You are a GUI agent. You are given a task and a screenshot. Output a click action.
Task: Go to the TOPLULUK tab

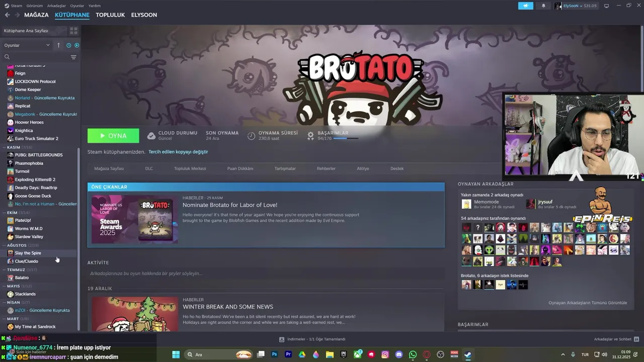pos(110,15)
